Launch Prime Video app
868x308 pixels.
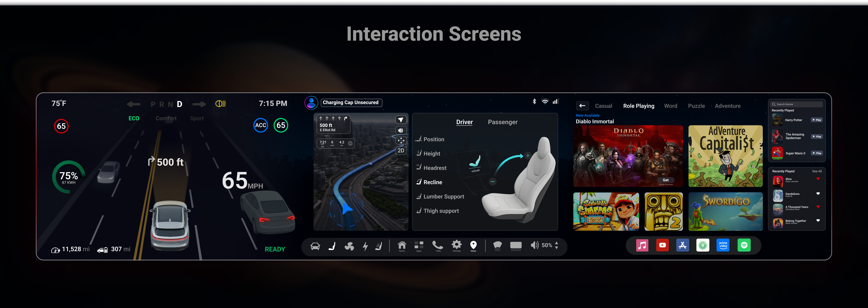(x=723, y=245)
